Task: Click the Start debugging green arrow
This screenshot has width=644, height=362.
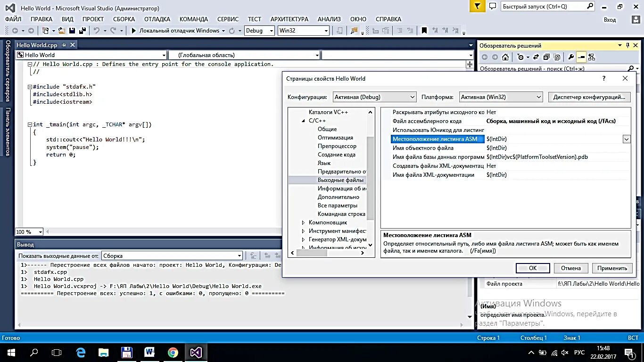Action: (133, 31)
